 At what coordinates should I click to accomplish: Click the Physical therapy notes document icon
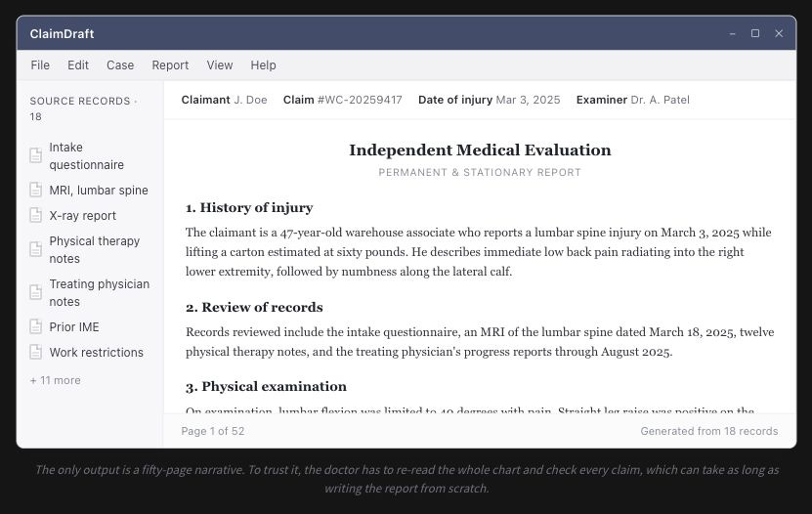tap(36, 249)
